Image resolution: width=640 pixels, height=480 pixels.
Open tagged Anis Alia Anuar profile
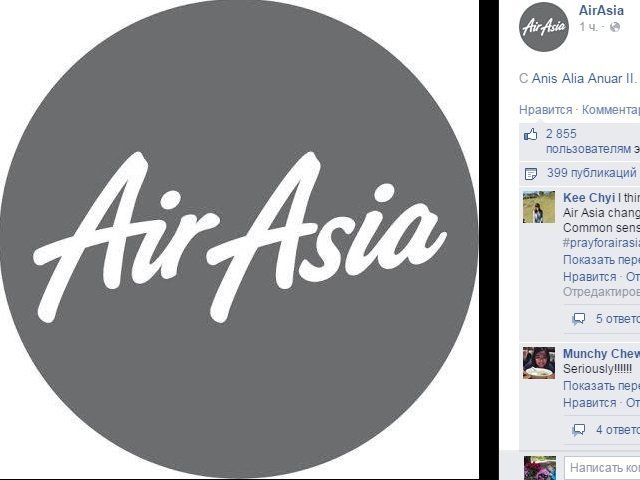pos(582,78)
